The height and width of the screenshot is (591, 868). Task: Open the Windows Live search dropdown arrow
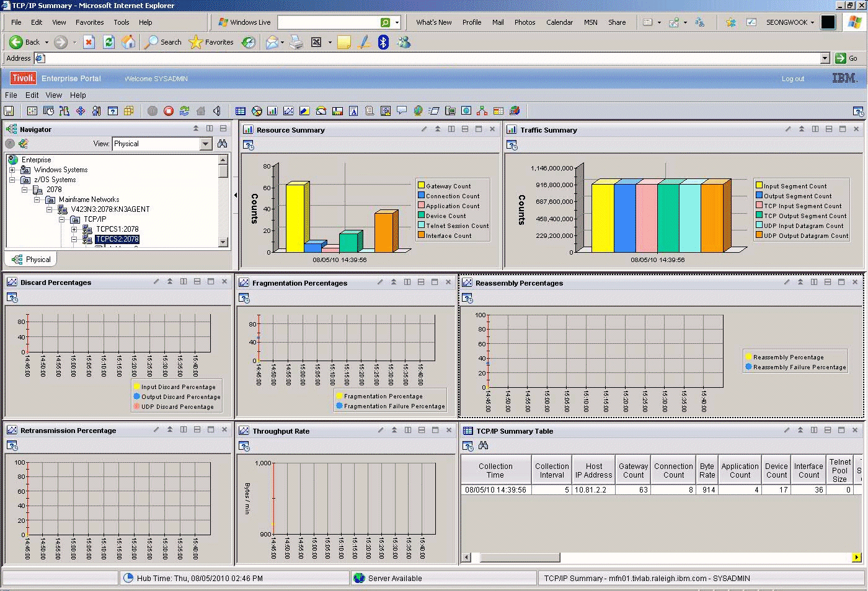tap(397, 22)
